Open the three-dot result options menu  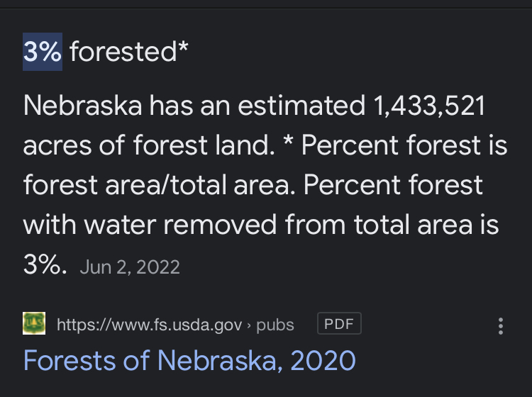pyautogui.click(x=501, y=327)
